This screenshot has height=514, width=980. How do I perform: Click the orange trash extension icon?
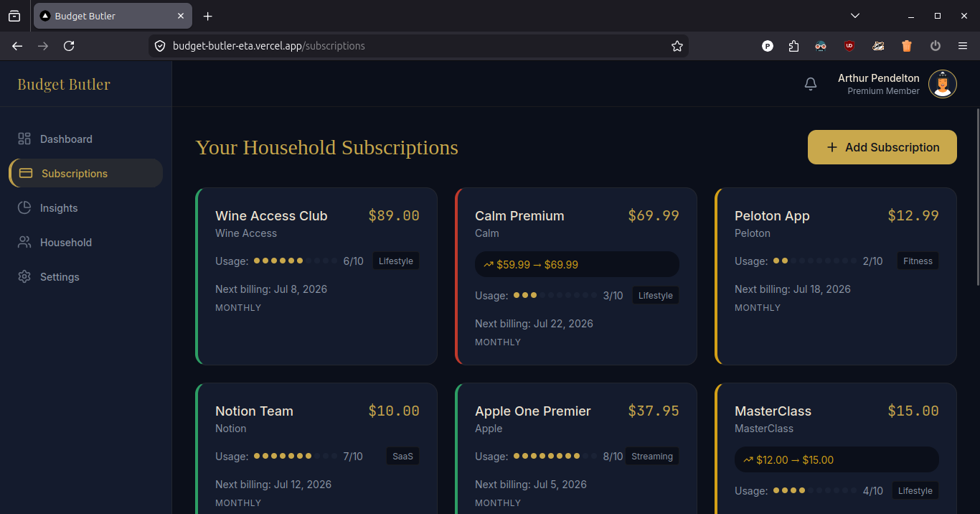pyautogui.click(x=907, y=46)
